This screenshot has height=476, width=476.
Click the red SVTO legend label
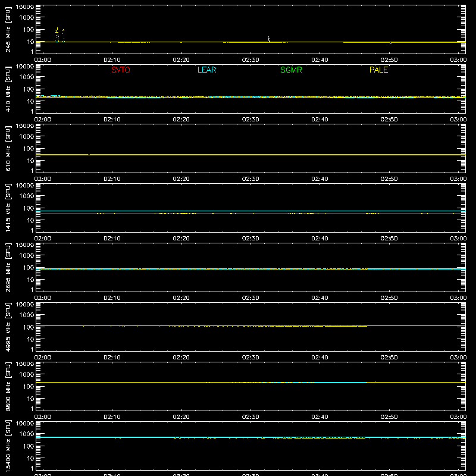click(x=121, y=70)
